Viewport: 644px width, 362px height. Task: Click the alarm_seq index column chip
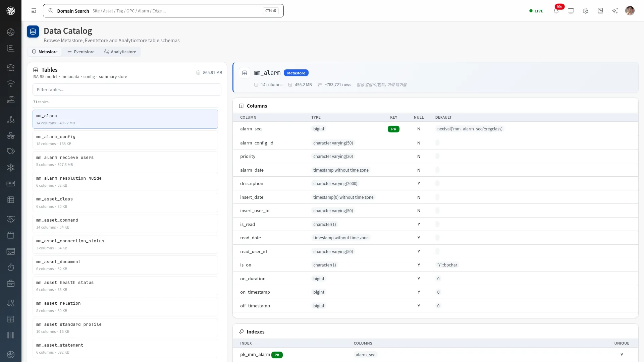(366, 355)
